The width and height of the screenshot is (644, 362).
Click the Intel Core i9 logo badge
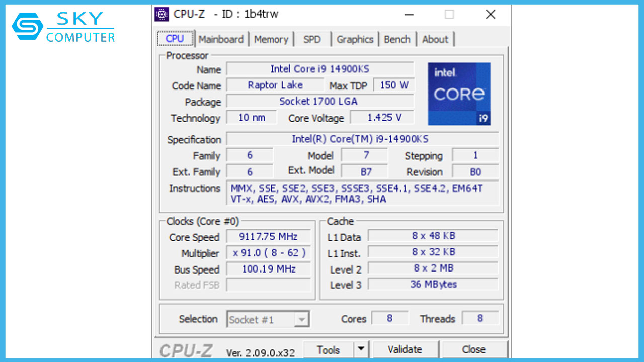coord(459,94)
